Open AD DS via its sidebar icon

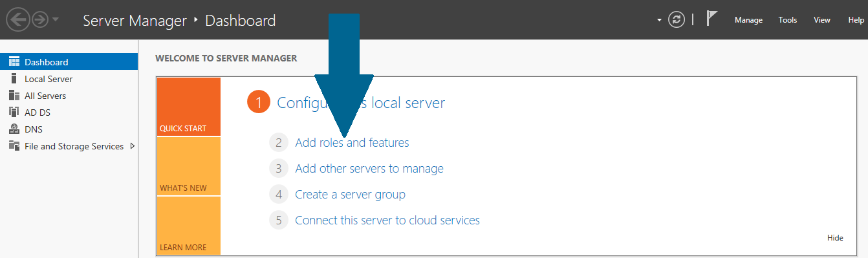tap(14, 113)
